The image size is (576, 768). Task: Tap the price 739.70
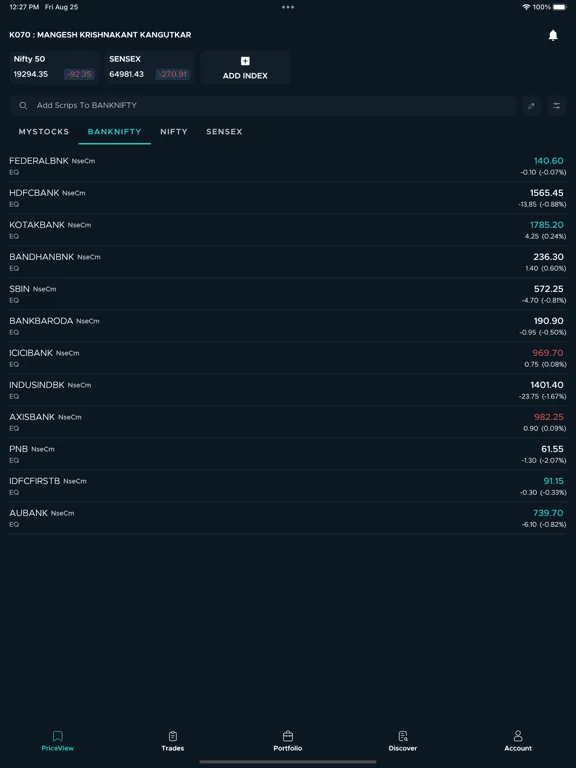pyautogui.click(x=548, y=513)
